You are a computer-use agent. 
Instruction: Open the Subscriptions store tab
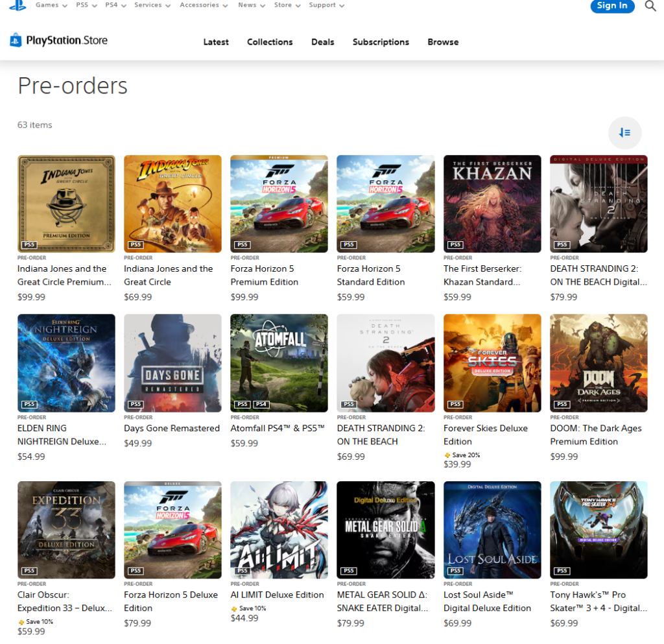pos(381,42)
